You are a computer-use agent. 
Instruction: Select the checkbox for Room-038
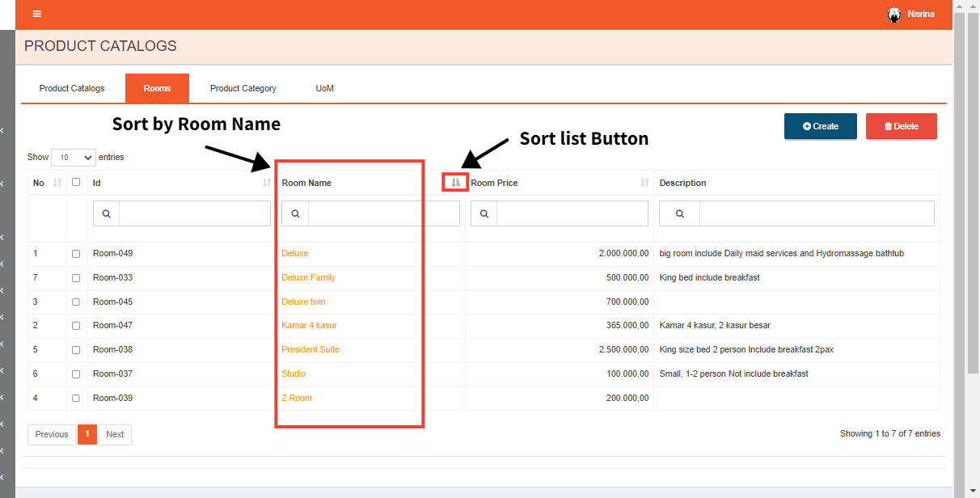tap(76, 350)
